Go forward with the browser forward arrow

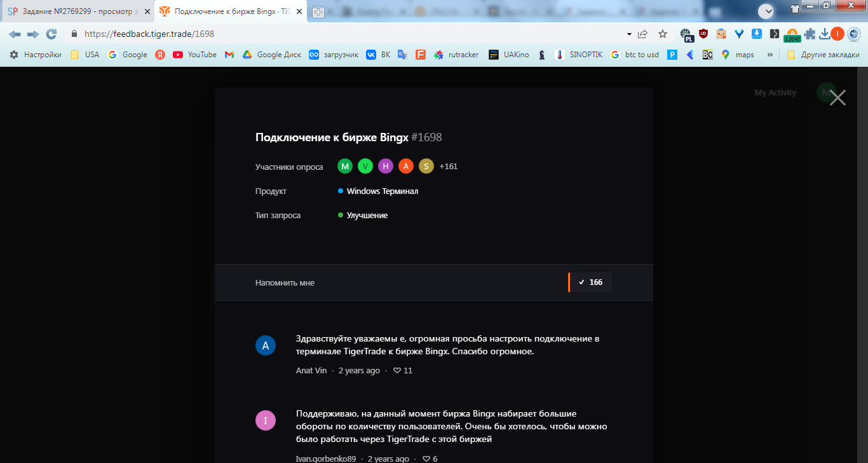point(33,34)
